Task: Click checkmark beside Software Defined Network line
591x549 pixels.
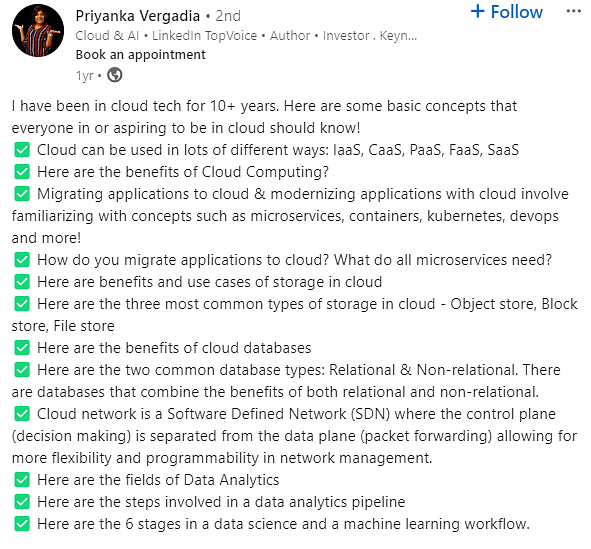Action: [x=22, y=414]
